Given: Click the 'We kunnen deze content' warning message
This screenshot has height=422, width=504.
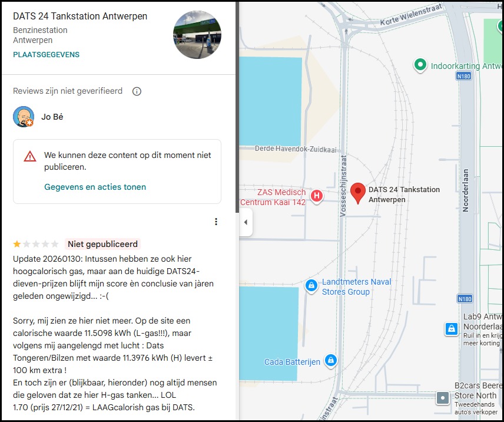Looking at the screenshot, I should (128, 161).
